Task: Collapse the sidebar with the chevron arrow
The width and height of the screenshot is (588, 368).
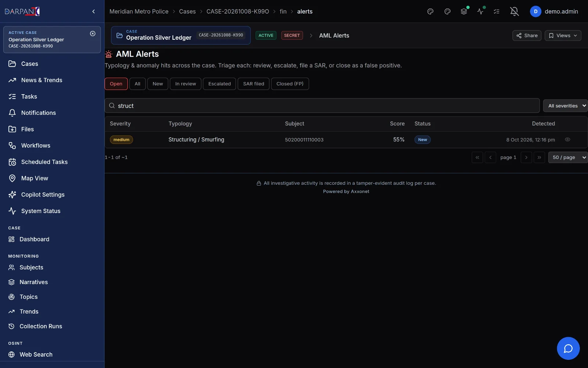Action: [93, 11]
